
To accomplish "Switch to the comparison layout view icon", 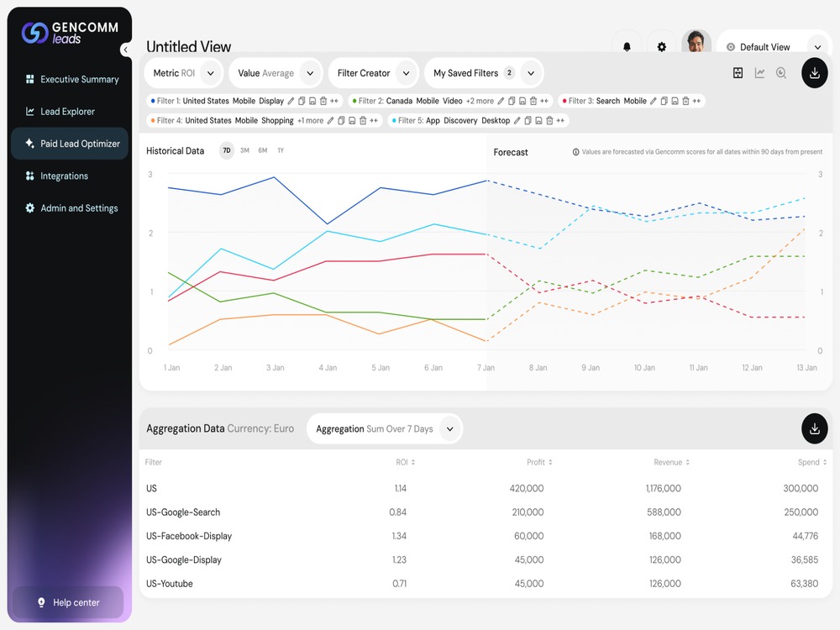I will click(x=738, y=73).
